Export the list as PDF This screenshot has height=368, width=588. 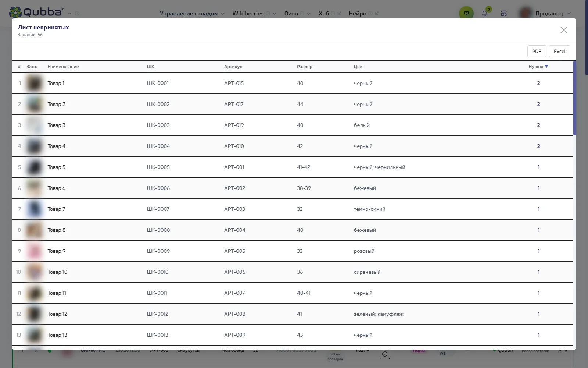(x=537, y=52)
